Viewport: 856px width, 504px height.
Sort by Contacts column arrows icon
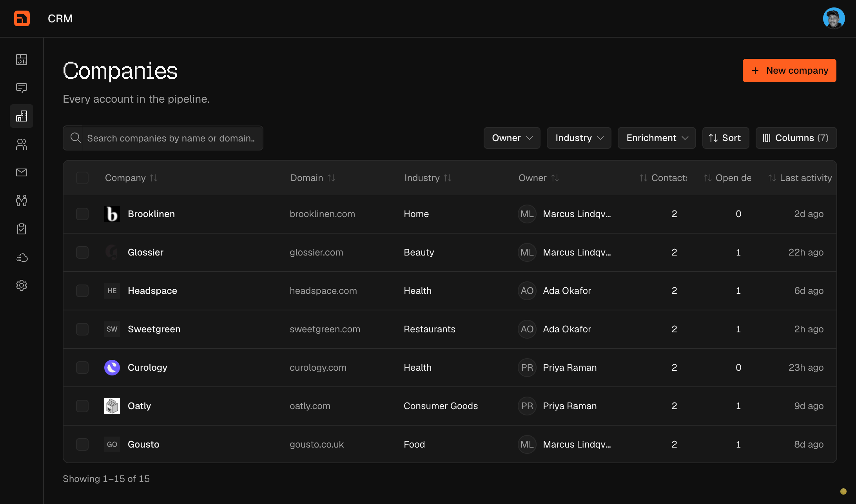(x=644, y=178)
